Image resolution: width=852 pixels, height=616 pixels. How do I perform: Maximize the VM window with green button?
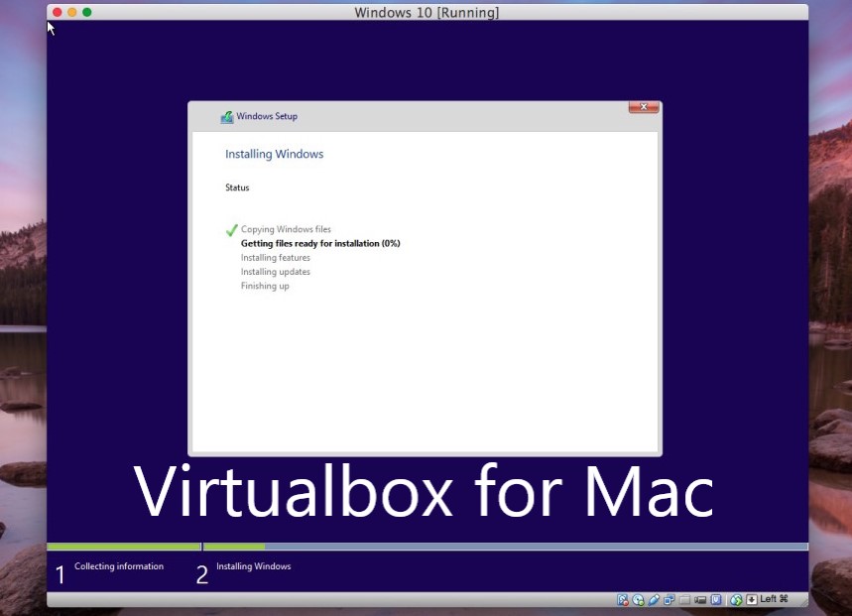point(87,12)
